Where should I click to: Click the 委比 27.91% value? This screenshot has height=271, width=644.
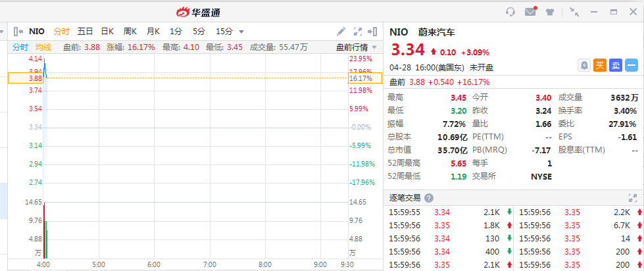[624, 124]
